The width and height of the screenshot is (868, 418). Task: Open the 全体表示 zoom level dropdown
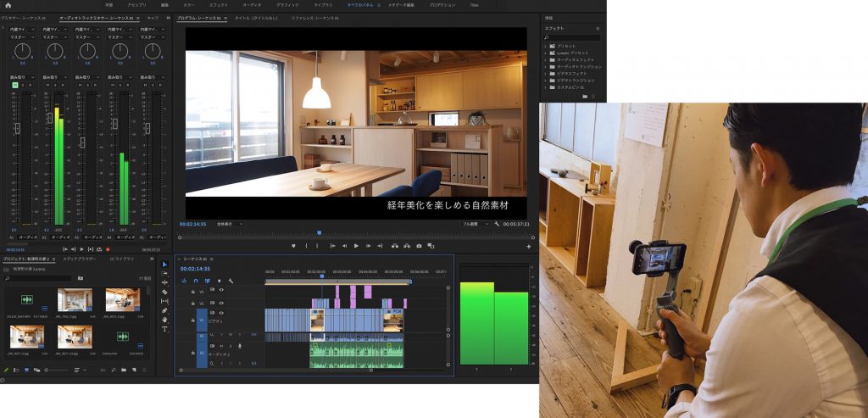coord(227,224)
